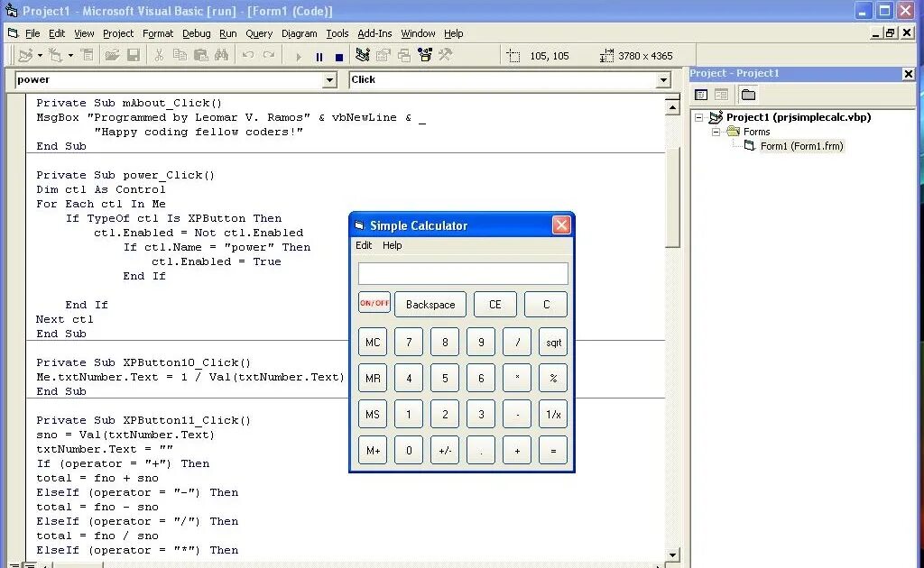Open the File menu

click(32, 33)
